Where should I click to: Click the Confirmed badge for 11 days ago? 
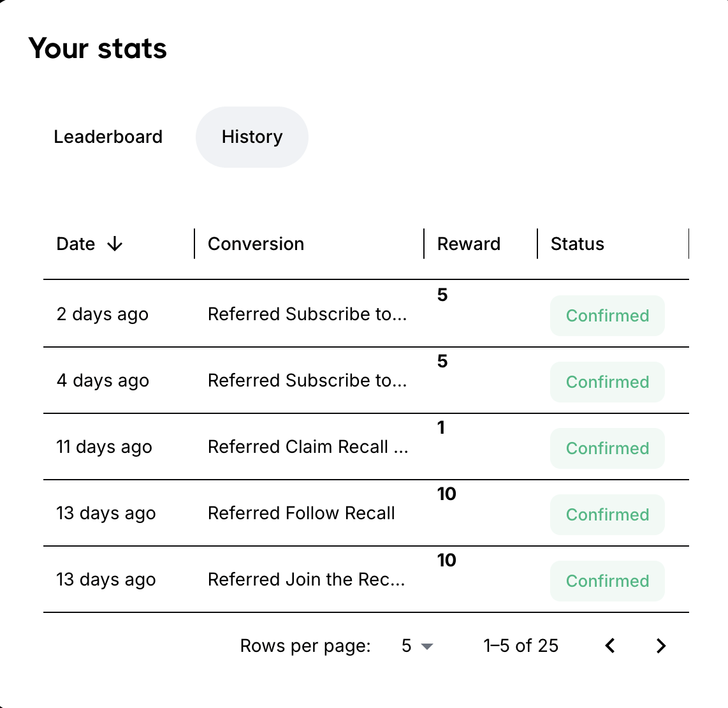608,448
